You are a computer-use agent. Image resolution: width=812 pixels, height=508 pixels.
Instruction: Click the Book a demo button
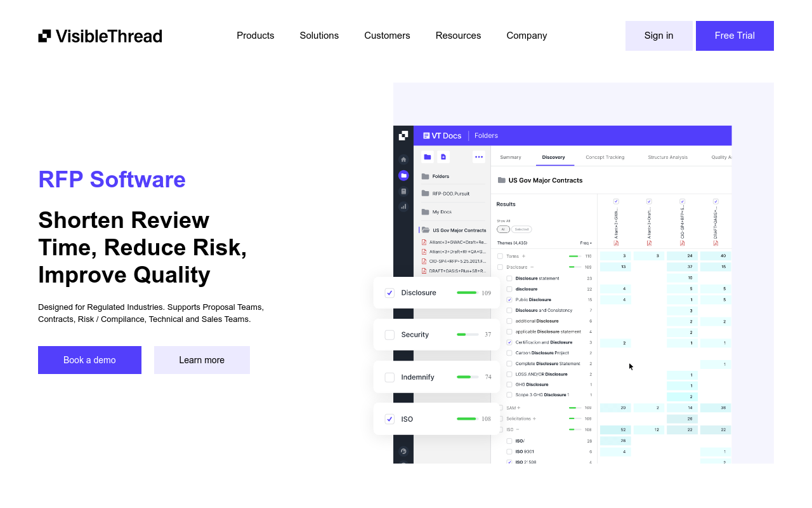[x=89, y=360]
